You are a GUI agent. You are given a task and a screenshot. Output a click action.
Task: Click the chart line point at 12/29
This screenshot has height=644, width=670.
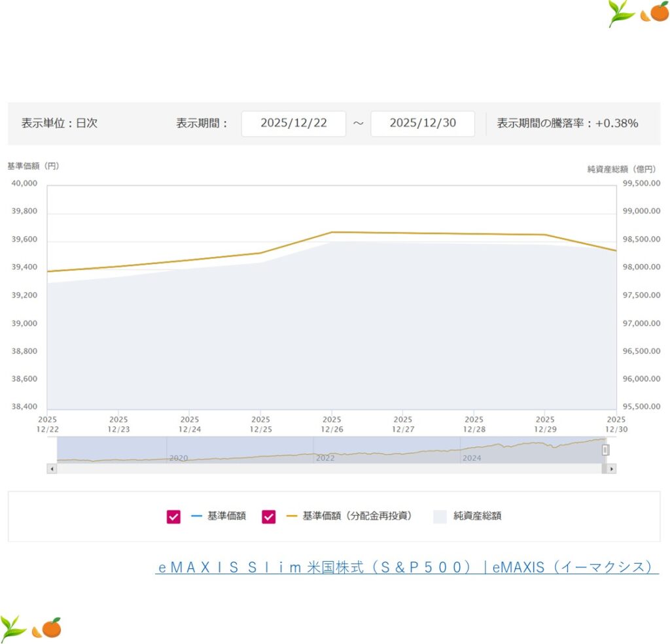pyautogui.click(x=544, y=235)
